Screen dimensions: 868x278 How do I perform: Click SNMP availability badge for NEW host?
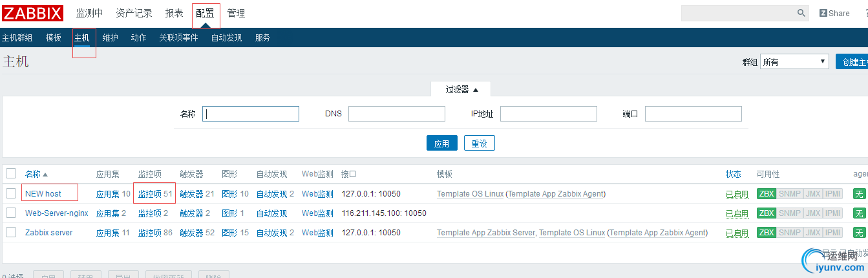pyautogui.click(x=789, y=193)
